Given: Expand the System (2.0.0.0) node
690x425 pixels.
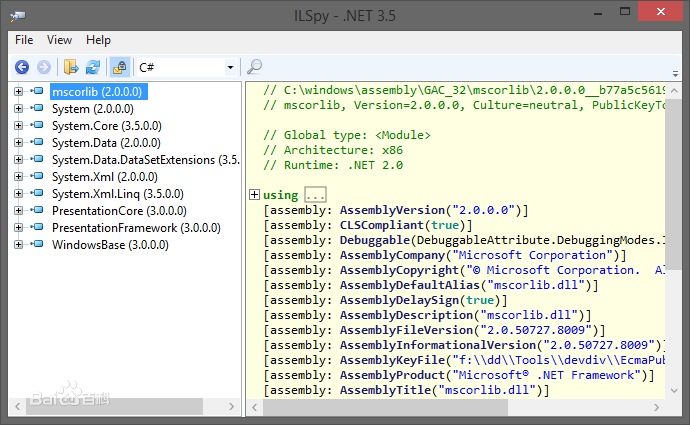Looking at the screenshot, I should coord(18,108).
